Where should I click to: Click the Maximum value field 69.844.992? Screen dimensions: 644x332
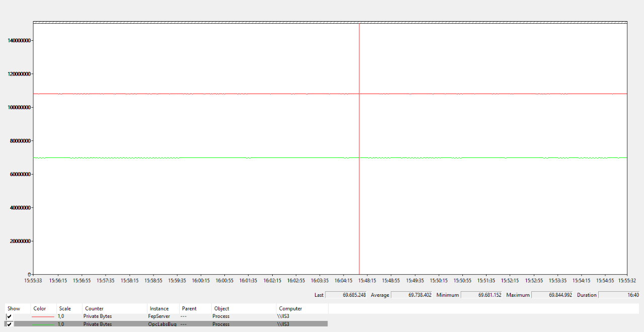coord(552,295)
